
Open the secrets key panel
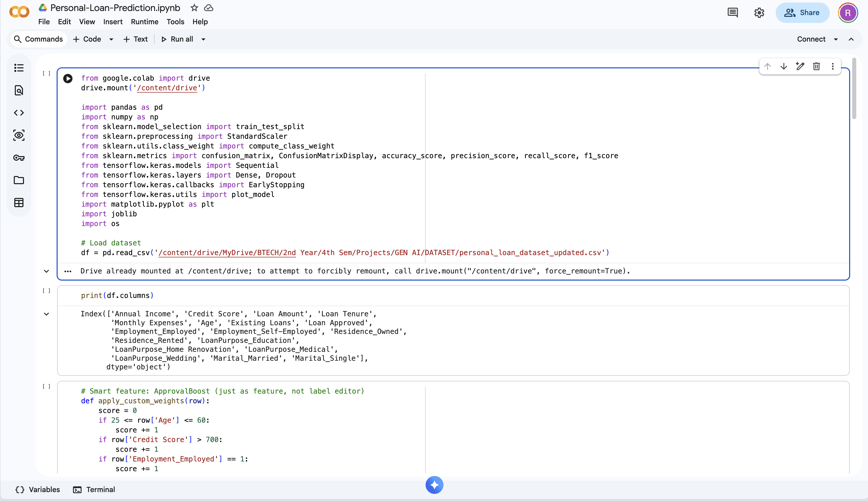pos(19,158)
